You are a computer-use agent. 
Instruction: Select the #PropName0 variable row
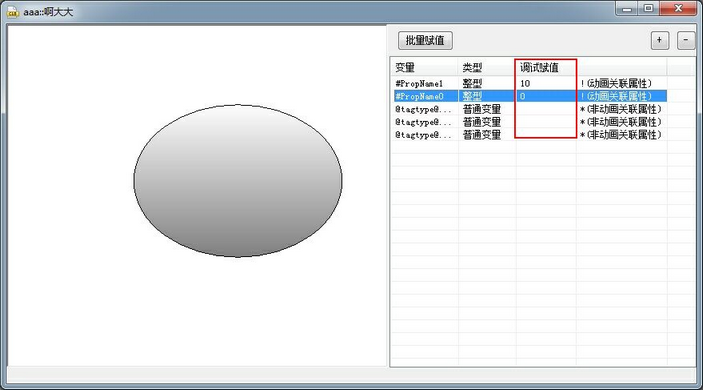coord(529,96)
